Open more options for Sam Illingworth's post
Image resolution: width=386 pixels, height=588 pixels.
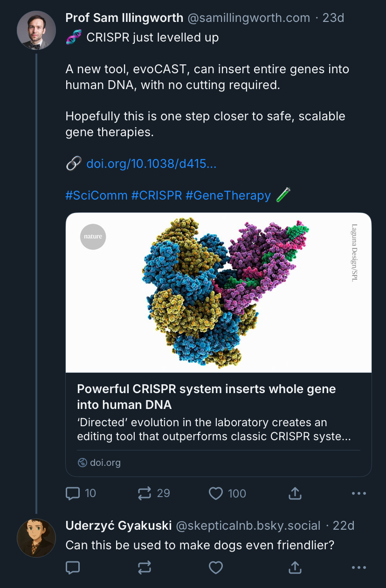(x=358, y=493)
